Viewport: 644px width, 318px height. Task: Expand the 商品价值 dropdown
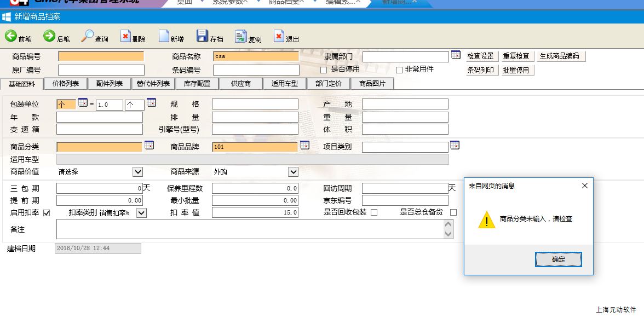137,172
